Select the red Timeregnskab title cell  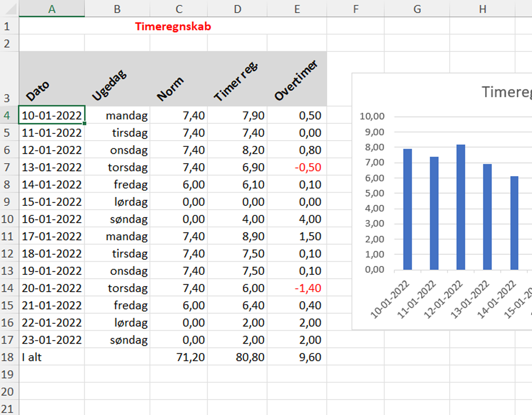click(x=173, y=27)
